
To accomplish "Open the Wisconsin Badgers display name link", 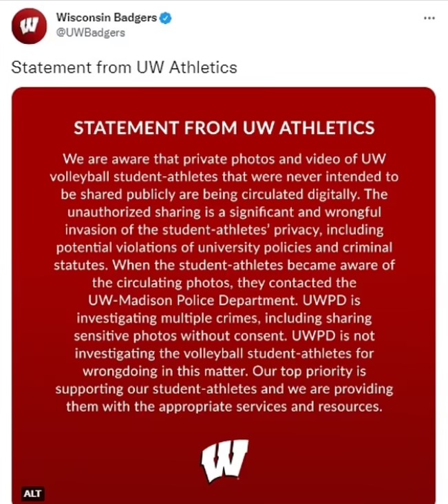I will coord(107,17).
